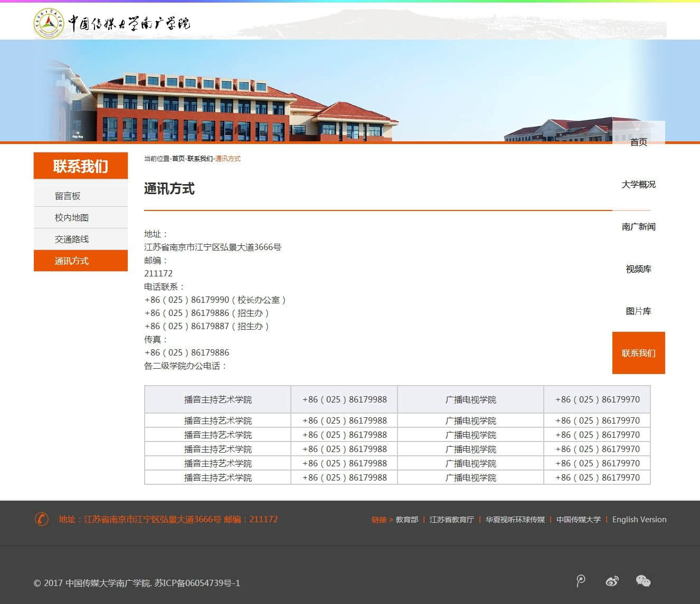Click 首页 in the breadcrumb trail
Image resolution: width=700 pixels, height=604 pixels.
point(178,159)
